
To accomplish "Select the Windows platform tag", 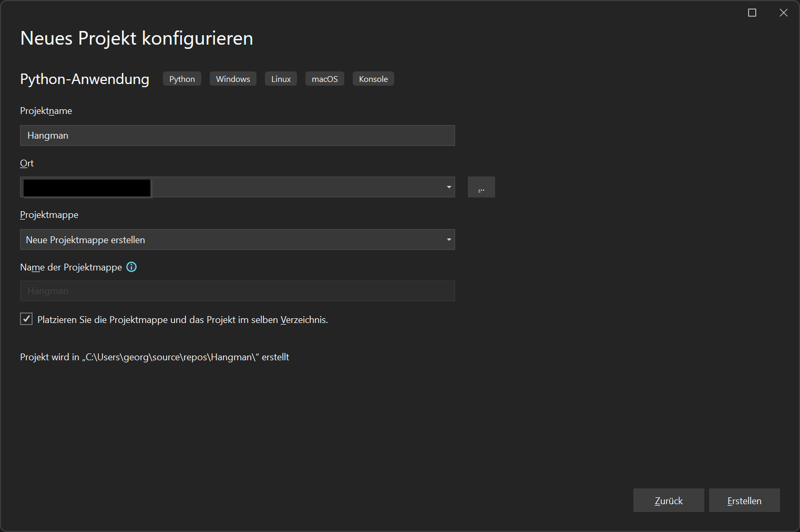I will click(233, 78).
